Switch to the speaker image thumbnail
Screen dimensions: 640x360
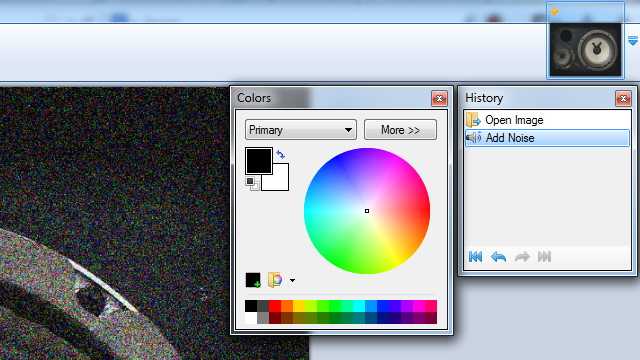click(585, 50)
